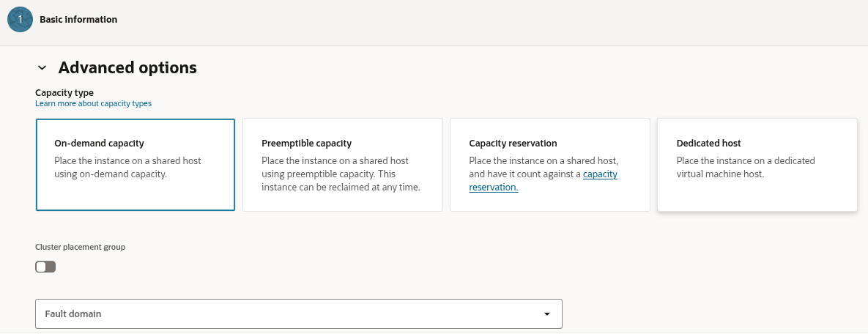Choose the Preemptible capacity option

coord(342,165)
